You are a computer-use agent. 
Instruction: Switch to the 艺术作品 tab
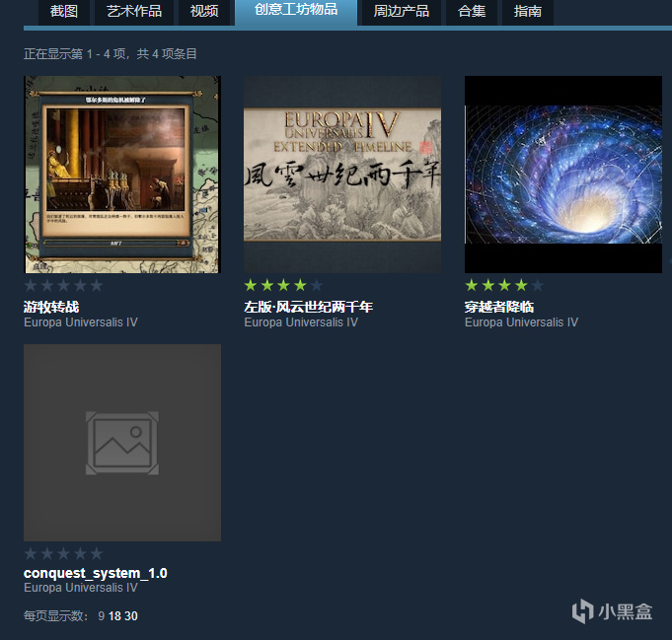point(134,12)
